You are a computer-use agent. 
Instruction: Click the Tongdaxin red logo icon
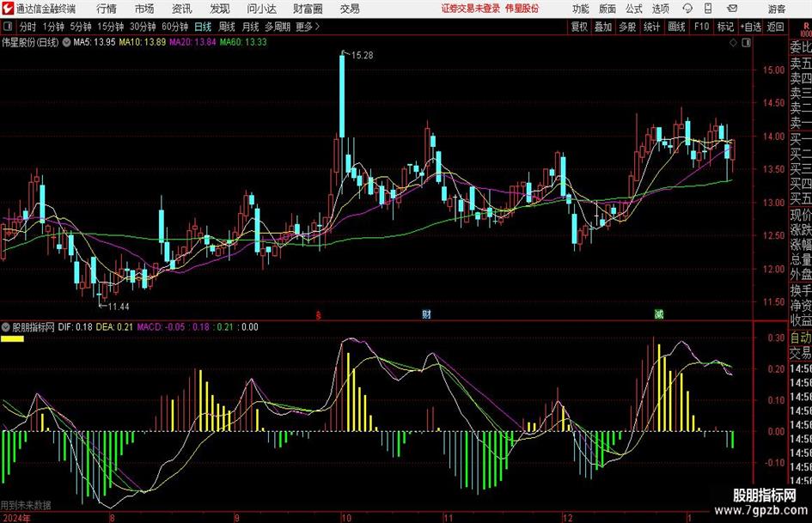point(8,9)
